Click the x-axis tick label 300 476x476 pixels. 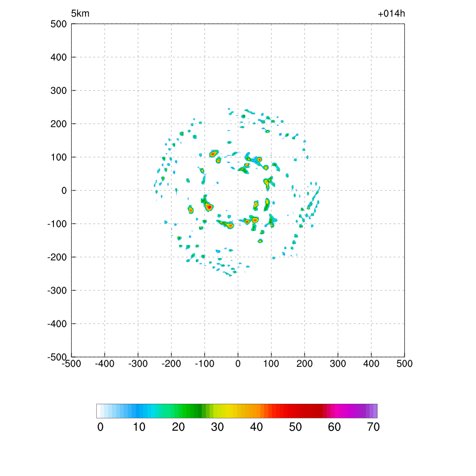[x=338, y=364]
